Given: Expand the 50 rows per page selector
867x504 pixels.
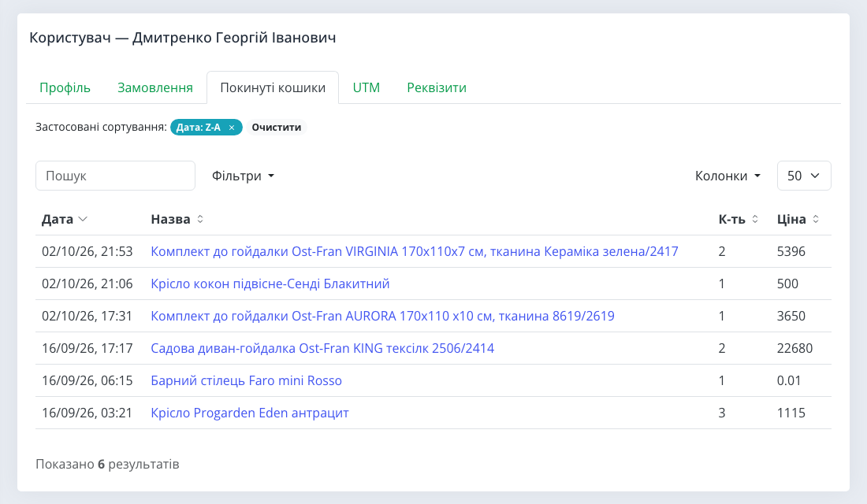Looking at the screenshot, I should coord(804,176).
